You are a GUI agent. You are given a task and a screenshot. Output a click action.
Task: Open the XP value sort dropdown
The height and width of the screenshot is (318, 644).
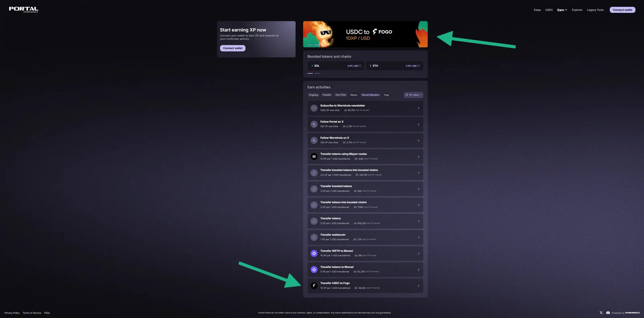coord(413,95)
